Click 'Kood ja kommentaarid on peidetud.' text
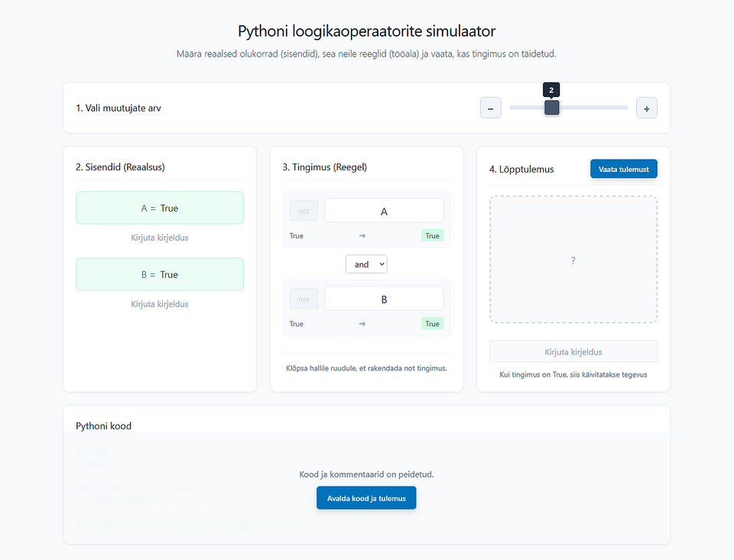This screenshot has width=734, height=560. point(366,474)
